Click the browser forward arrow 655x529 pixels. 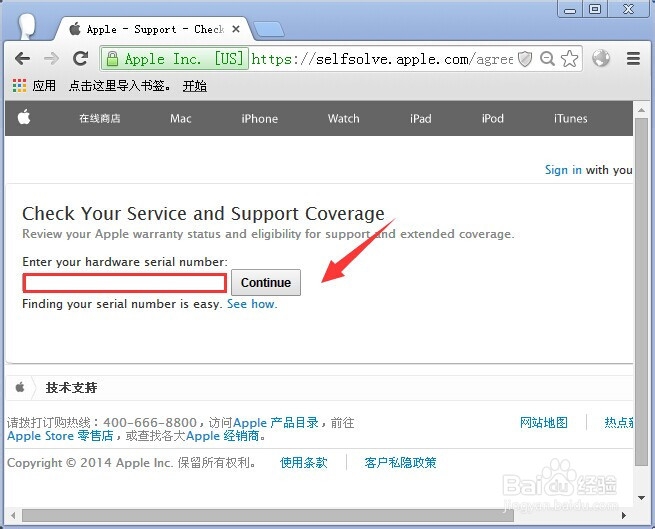coord(51,58)
